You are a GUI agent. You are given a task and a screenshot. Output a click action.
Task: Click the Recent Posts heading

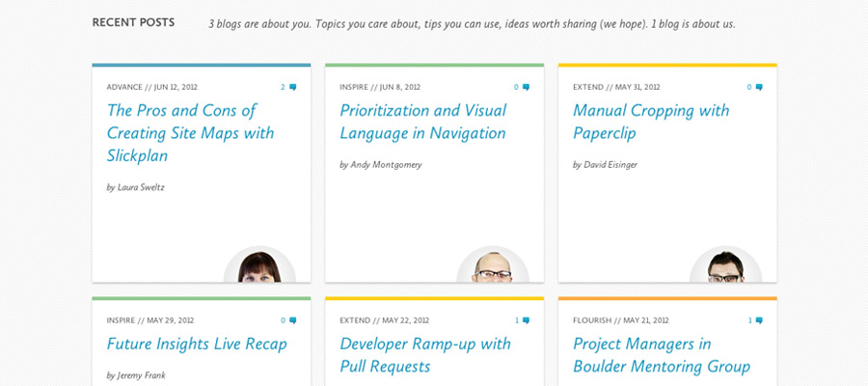[133, 23]
